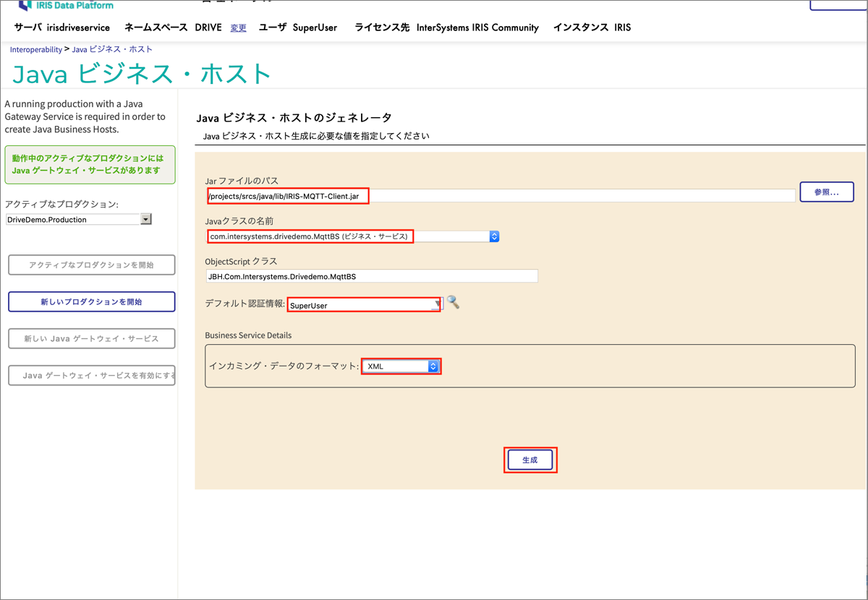Click the 参照... browse button

click(x=827, y=192)
